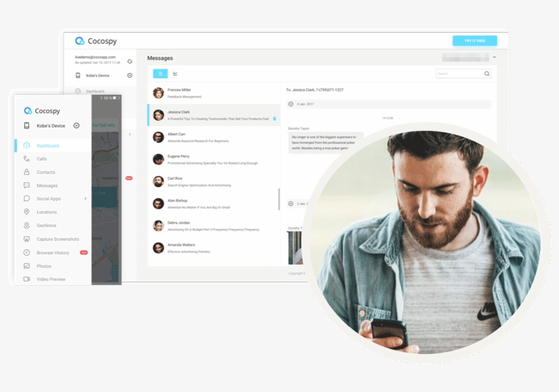The height and width of the screenshot is (392, 559).
Task: Open the Debra Jordan conversation
Action: [214, 226]
